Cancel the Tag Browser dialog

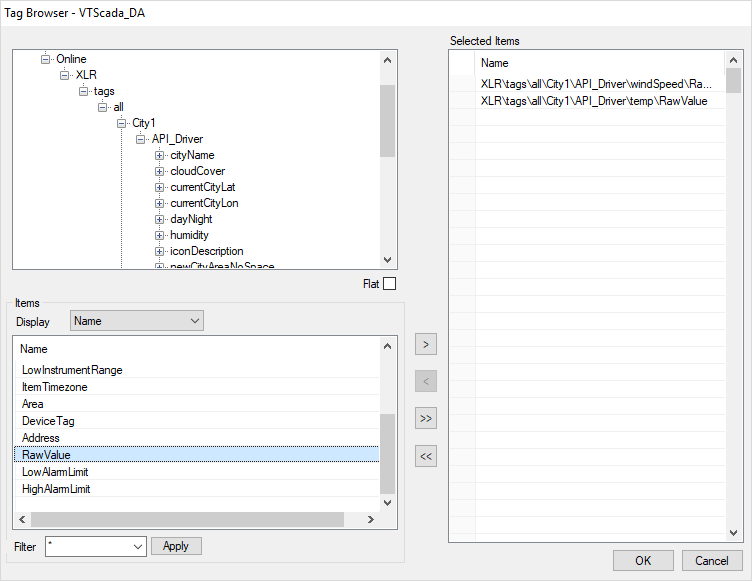click(x=711, y=560)
